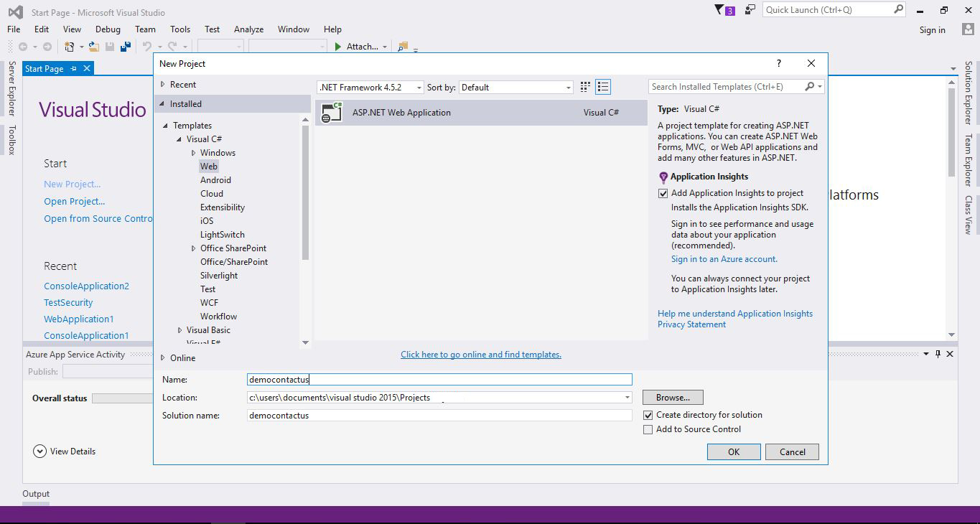Click the New Project dialog help icon
Viewport: 980px width, 524px height.
pyautogui.click(x=778, y=63)
